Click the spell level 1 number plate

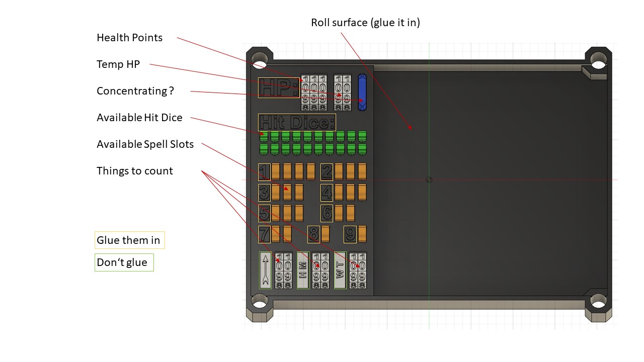coord(264,172)
